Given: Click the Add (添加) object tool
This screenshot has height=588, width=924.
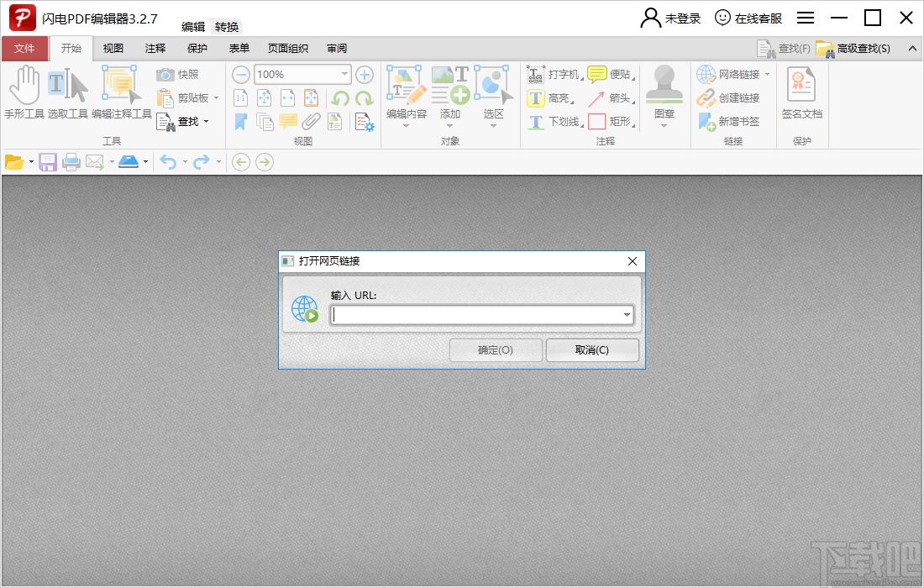Looking at the screenshot, I should (449, 96).
